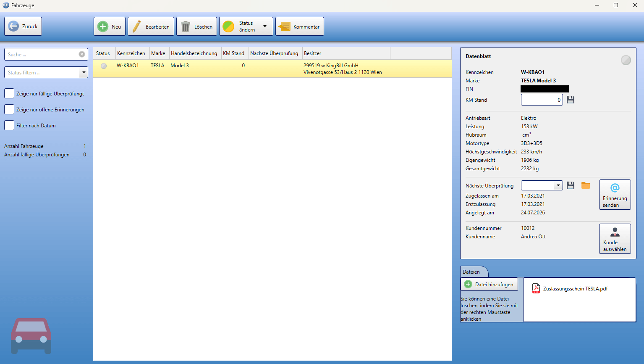Image resolution: width=644 pixels, height=364 pixels.
Task: Add a new vehicle with Neu
Action: click(110, 26)
